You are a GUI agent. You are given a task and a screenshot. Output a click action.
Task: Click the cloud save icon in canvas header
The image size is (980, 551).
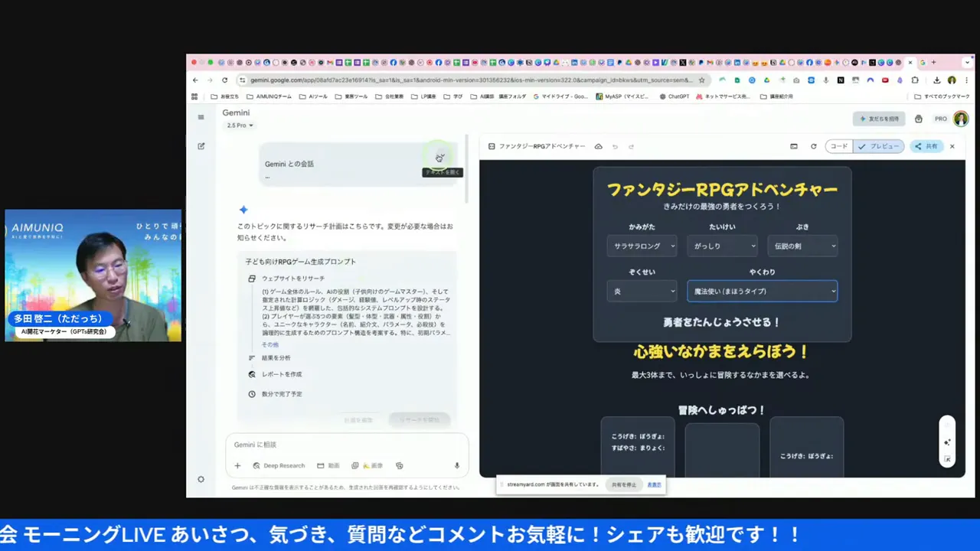click(599, 146)
